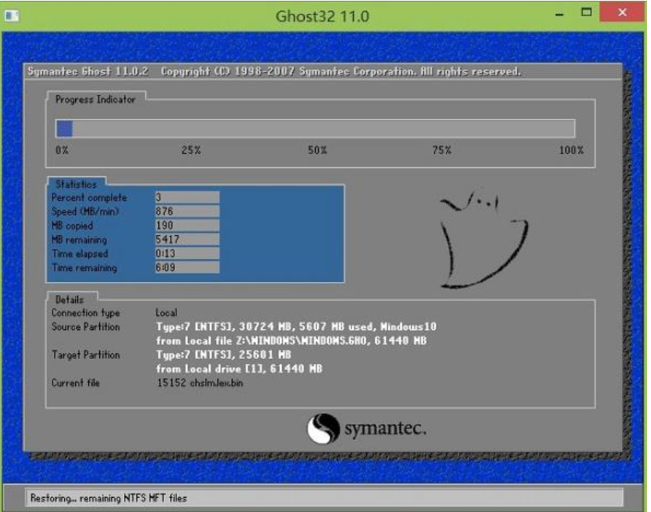Maximize the Ghost32 window
The image size is (651, 512).
(x=591, y=14)
